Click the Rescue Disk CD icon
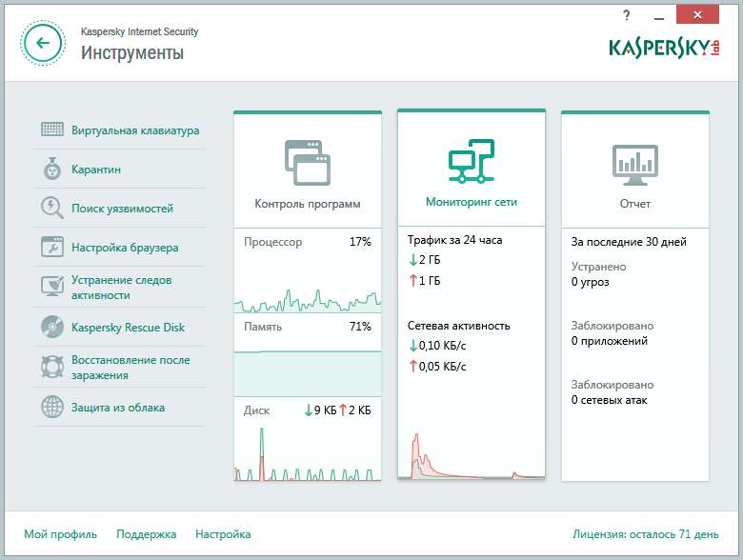The height and width of the screenshot is (560, 743). (52, 327)
